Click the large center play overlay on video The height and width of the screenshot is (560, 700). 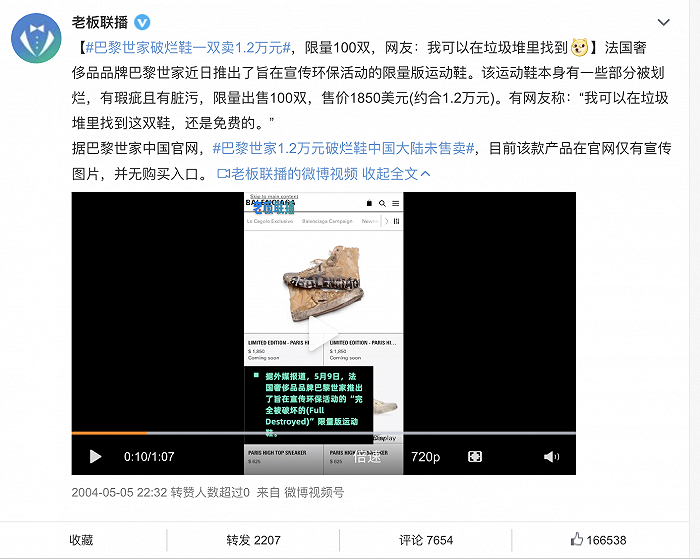coord(323,333)
